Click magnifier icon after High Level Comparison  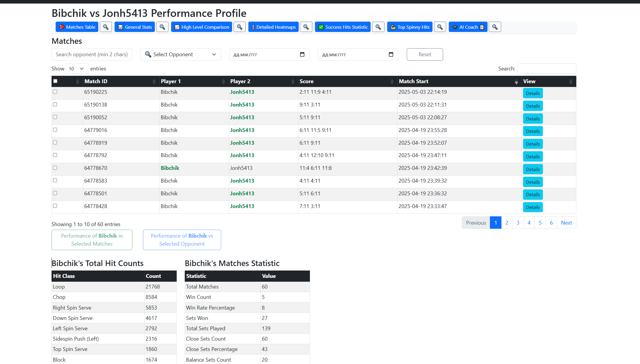239,27
